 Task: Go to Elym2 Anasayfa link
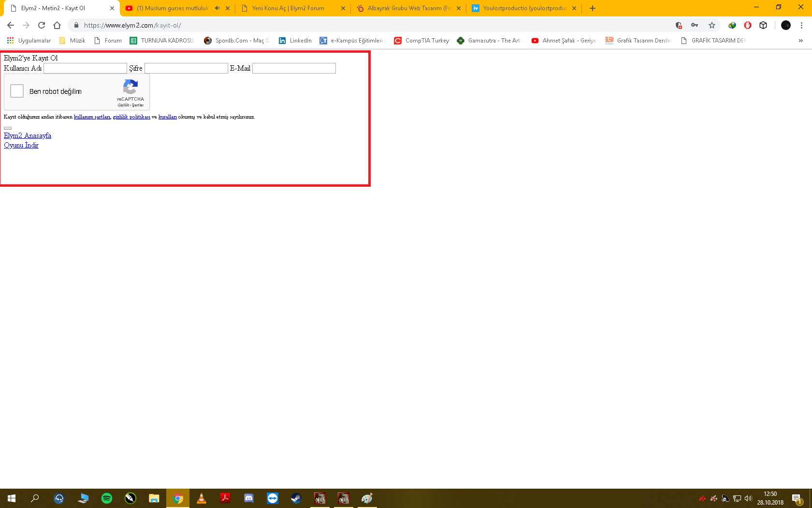(x=28, y=135)
